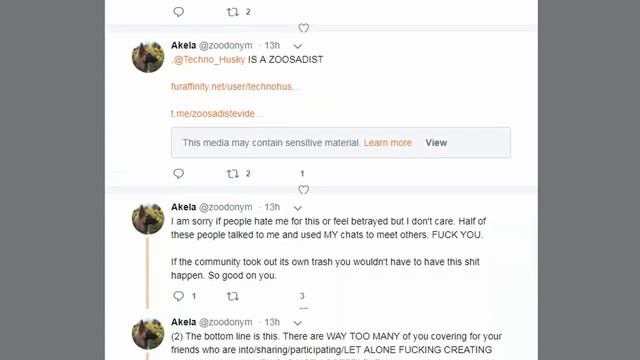Click View to reveal the sensitive media
This screenshot has width=640, height=360.
tap(436, 143)
